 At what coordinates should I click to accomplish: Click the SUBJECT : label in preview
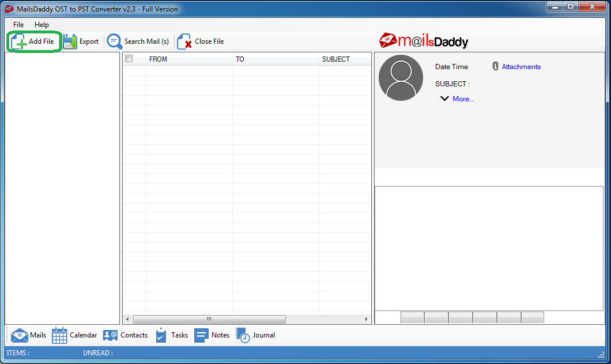point(452,84)
